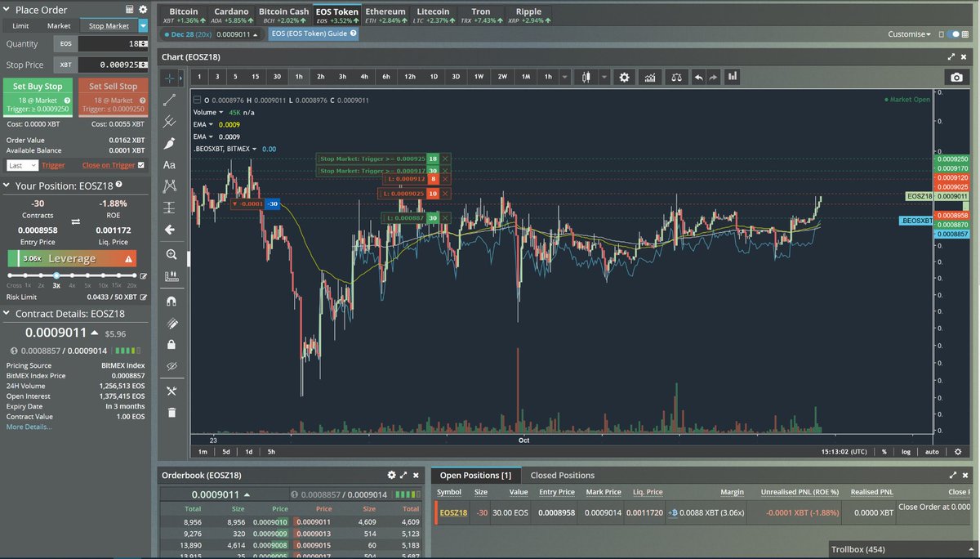Open the Closed Positions tab
980x559 pixels.
[x=563, y=475]
